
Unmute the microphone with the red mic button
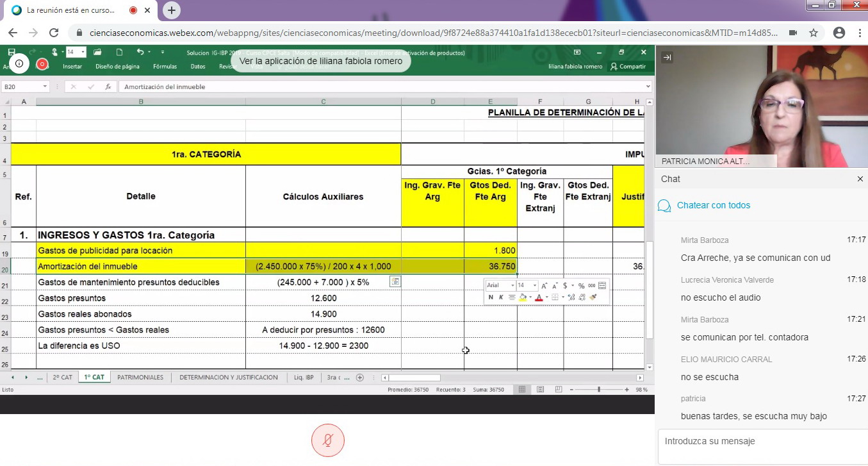point(328,440)
